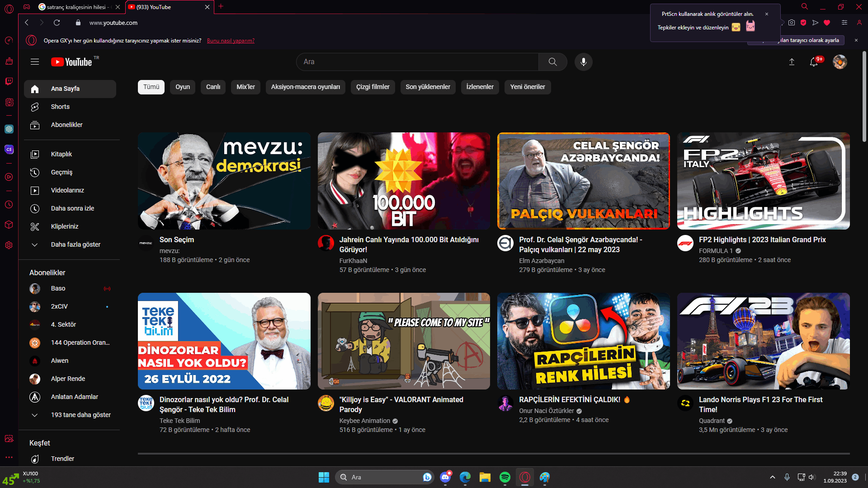Open Twitch in Opera sidebar
Viewport: 868px width, 488px height.
(x=9, y=81)
